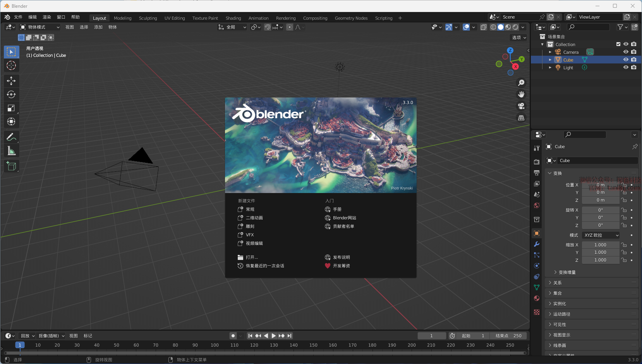Click the Play animation button

pos(274,336)
